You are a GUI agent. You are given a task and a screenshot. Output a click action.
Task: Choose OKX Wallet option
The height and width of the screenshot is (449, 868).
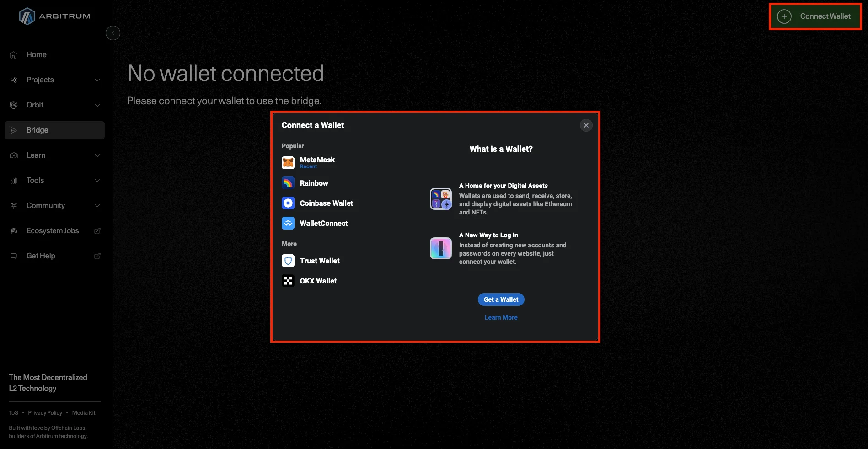[x=337, y=281]
